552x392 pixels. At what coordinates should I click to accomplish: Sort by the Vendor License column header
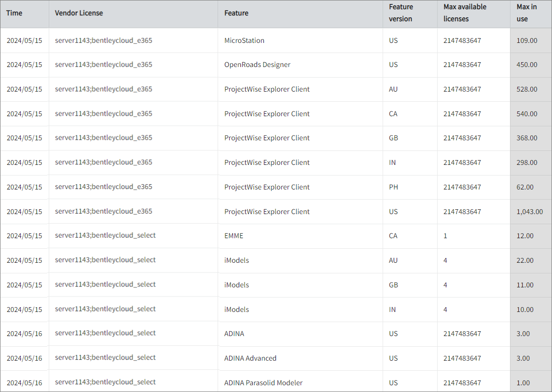pos(79,13)
